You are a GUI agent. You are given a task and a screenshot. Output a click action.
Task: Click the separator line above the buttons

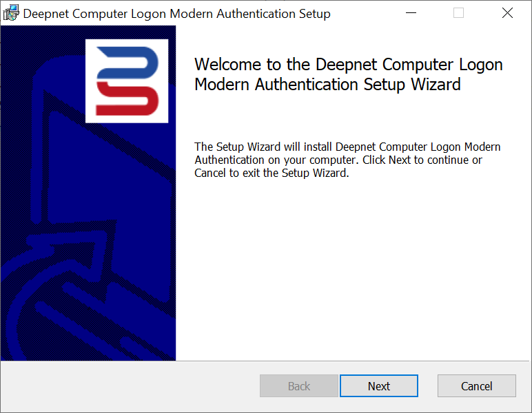[x=266, y=361]
